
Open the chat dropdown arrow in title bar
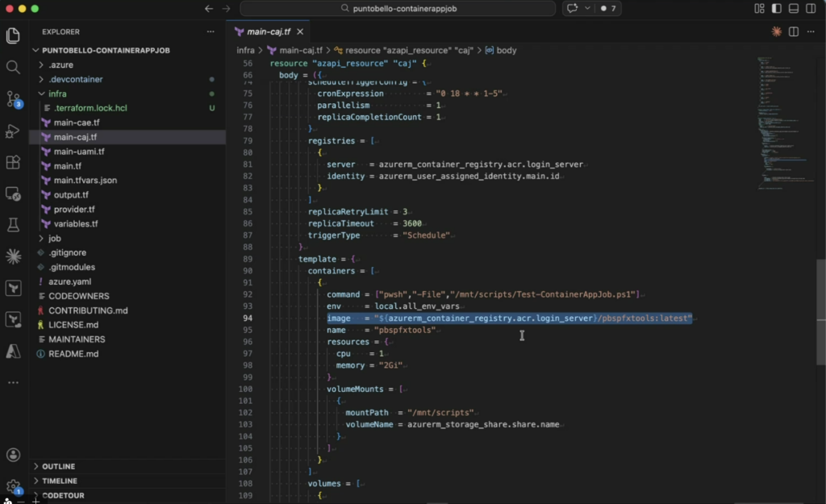coord(587,8)
